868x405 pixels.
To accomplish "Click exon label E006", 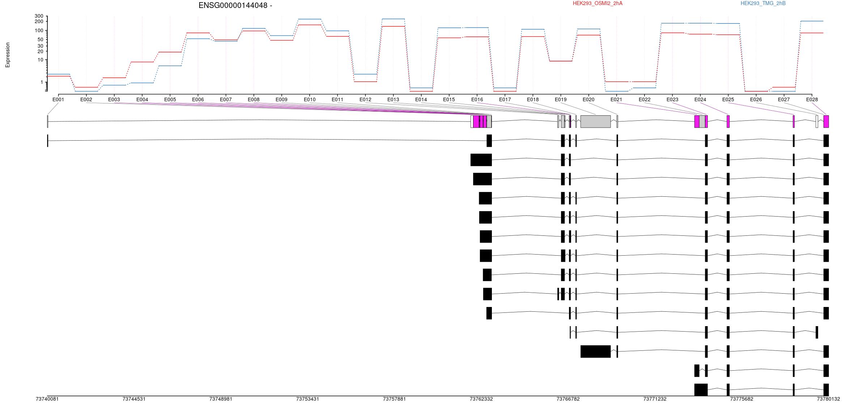I will point(198,99).
